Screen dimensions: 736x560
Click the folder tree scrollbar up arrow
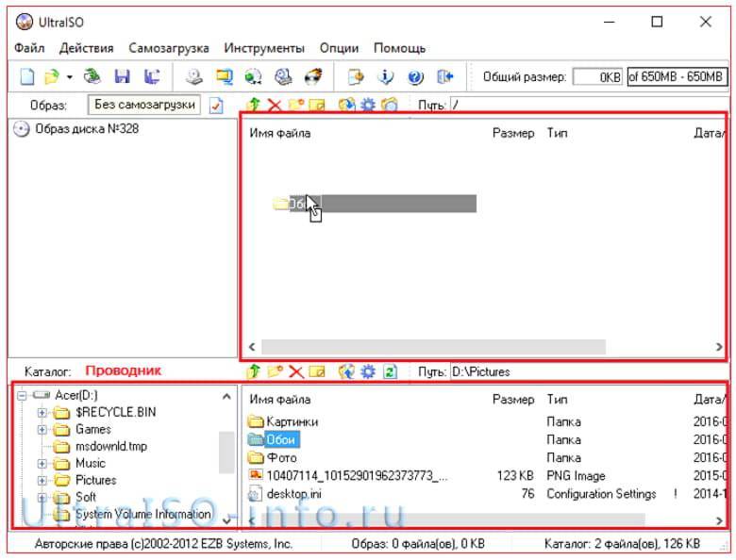pyautogui.click(x=226, y=397)
